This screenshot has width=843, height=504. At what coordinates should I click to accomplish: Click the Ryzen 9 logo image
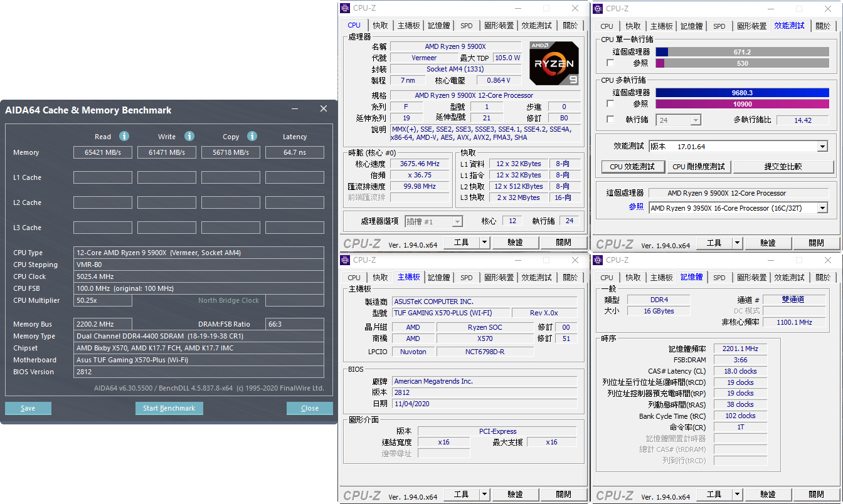coord(554,63)
